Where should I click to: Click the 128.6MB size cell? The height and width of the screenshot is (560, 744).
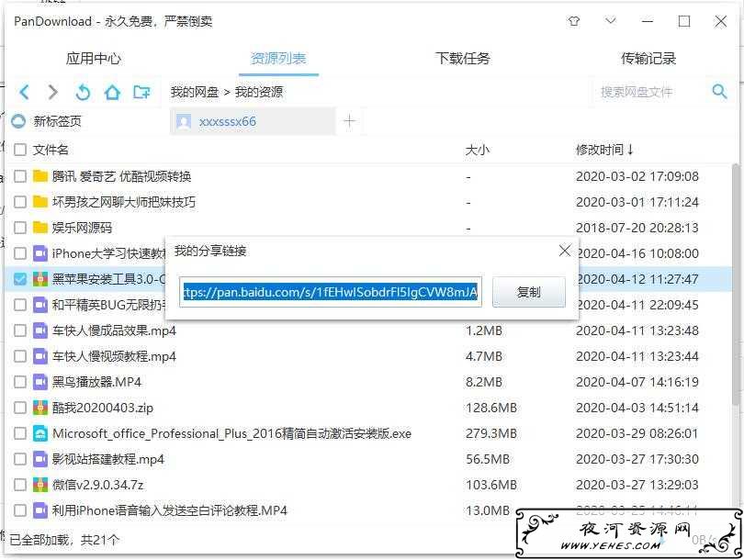[491, 408]
